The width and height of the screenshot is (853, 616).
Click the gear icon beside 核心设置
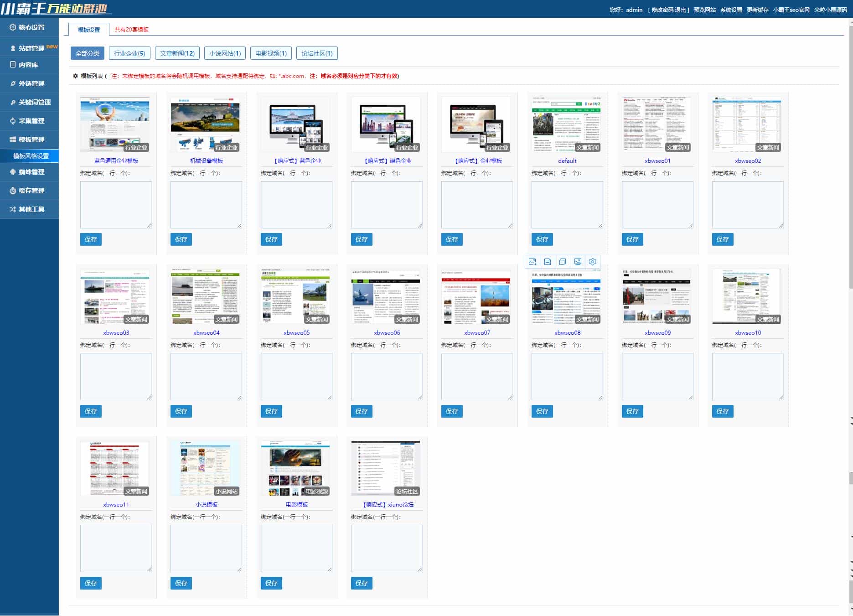[x=13, y=27]
